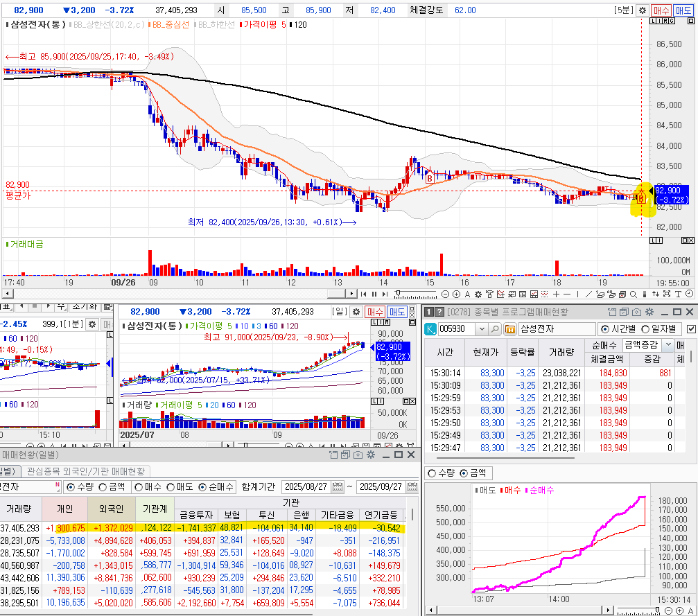Switch to 관심종목 외국인/기관 매매현황 tab

pos(86,471)
